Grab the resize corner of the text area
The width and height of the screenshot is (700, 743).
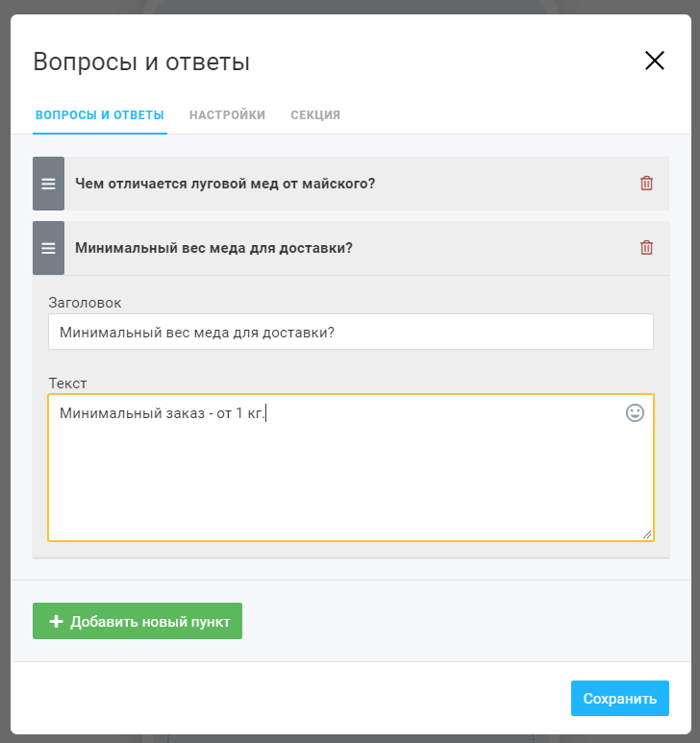coord(647,533)
